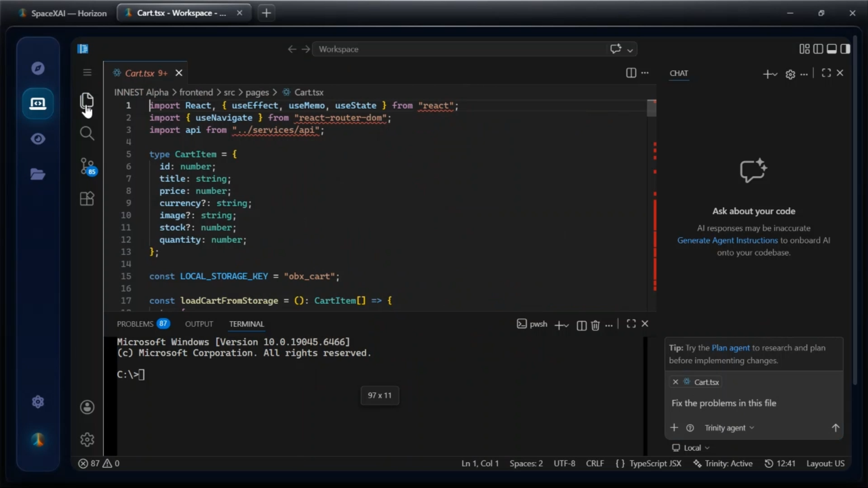Send chat message with arrow icon
The width and height of the screenshot is (868, 488).
pos(835,427)
